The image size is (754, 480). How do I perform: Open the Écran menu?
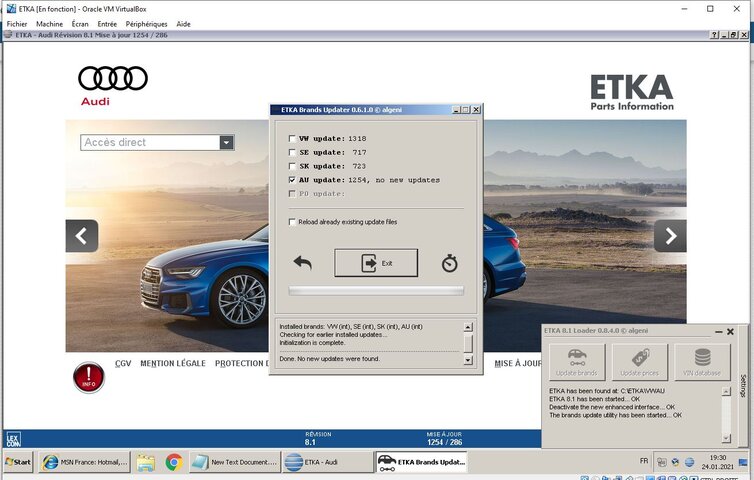[80, 24]
